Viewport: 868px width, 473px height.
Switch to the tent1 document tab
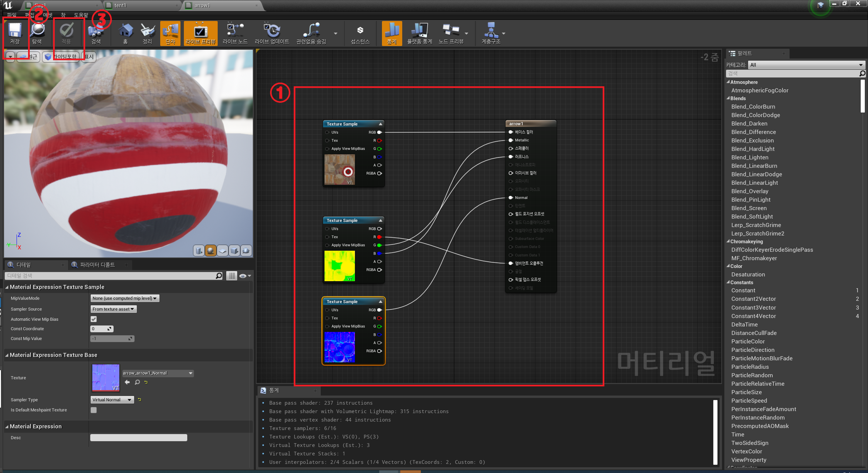tap(120, 5)
